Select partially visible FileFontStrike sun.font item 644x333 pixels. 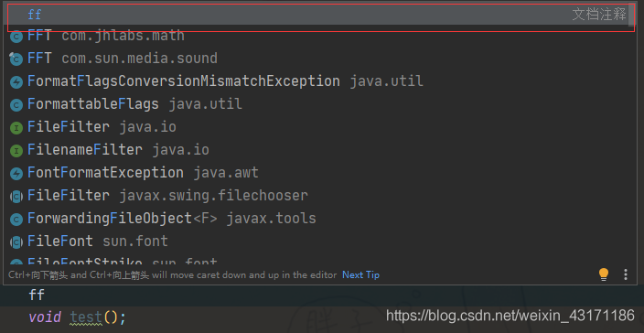click(x=318, y=261)
